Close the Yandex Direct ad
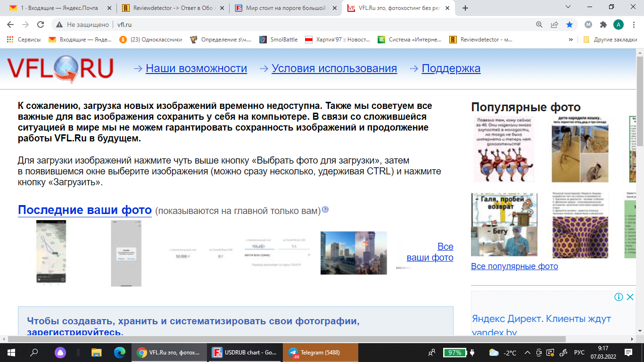The width and height of the screenshot is (644, 362). pos(630,297)
